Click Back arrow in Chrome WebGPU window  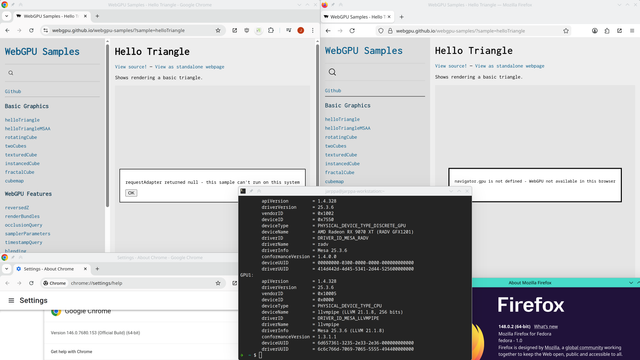tap(7, 30)
